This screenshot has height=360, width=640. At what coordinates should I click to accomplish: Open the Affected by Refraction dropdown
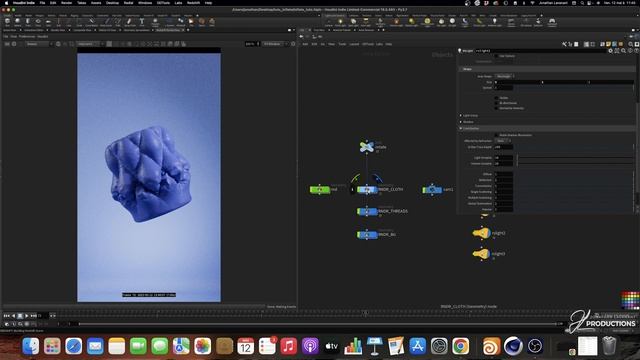503,140
